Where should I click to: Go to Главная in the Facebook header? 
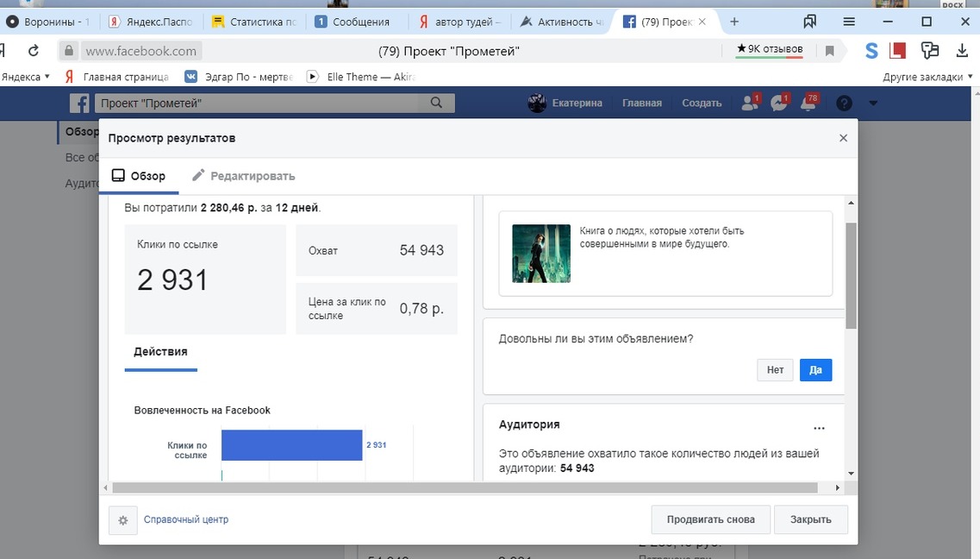tap(642, 103)
